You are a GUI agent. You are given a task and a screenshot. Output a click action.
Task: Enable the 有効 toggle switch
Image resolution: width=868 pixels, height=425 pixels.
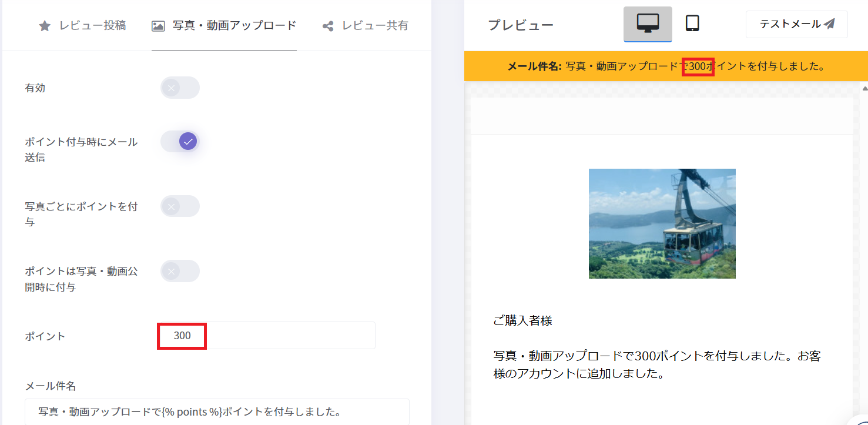[x=180, y=88]
